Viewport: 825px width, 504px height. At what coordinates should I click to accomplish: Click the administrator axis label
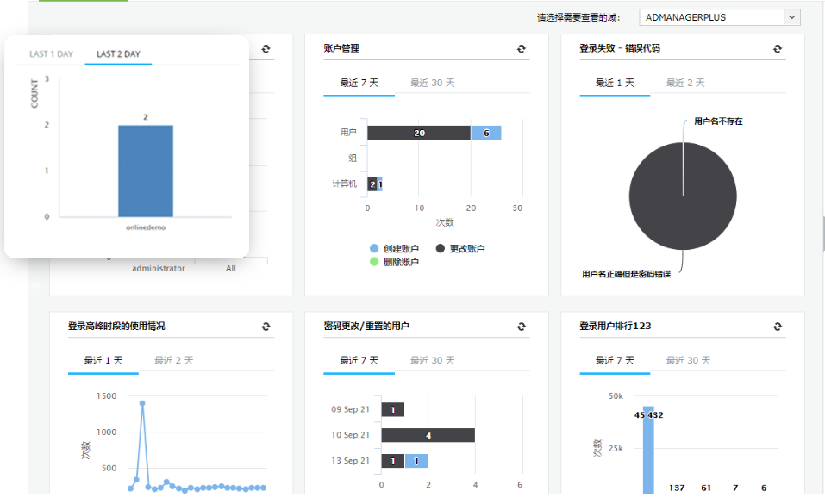(x=159, y=268)
